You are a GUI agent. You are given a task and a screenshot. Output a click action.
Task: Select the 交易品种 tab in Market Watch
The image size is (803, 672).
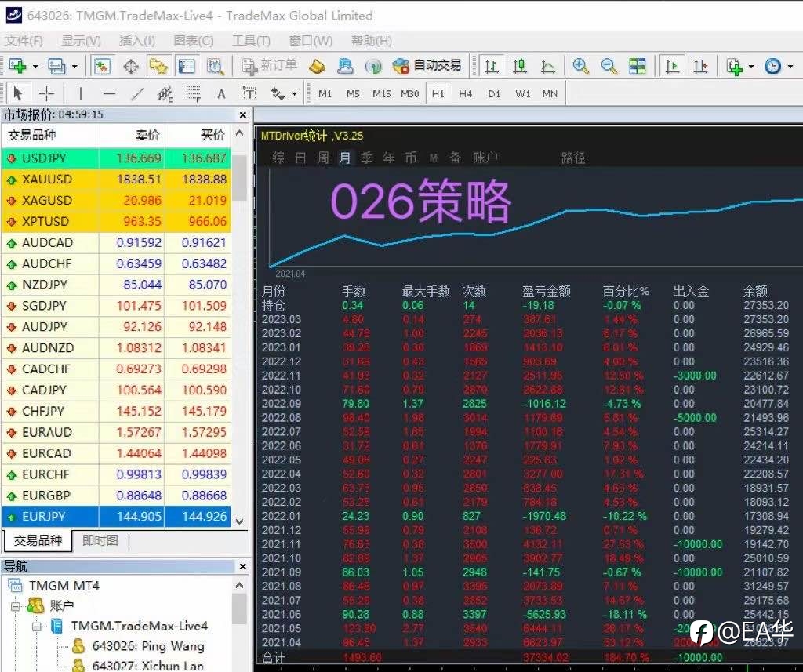pyautogui.click(x=38, y=540)
